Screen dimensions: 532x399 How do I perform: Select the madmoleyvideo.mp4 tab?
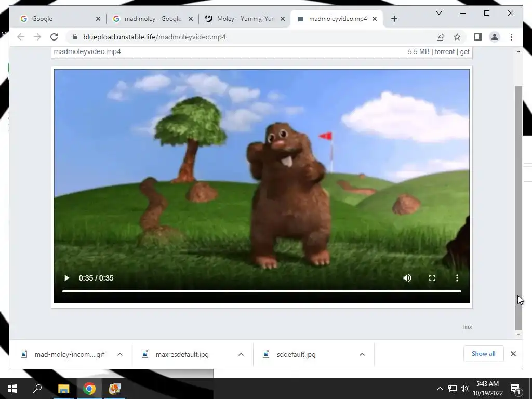[337, 19]
